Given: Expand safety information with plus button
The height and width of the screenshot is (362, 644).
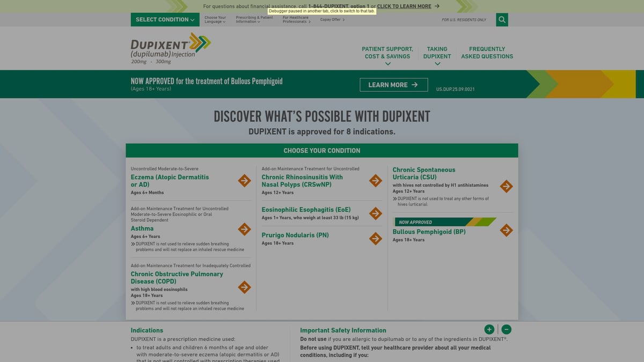Looking at the screenshot, I should (489, 329).
